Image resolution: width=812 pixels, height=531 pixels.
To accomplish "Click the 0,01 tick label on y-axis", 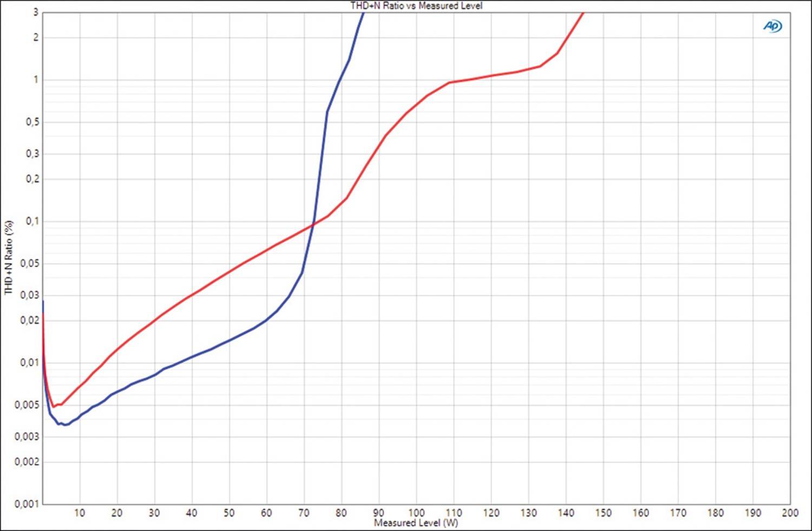I will [x=29, y=362].
